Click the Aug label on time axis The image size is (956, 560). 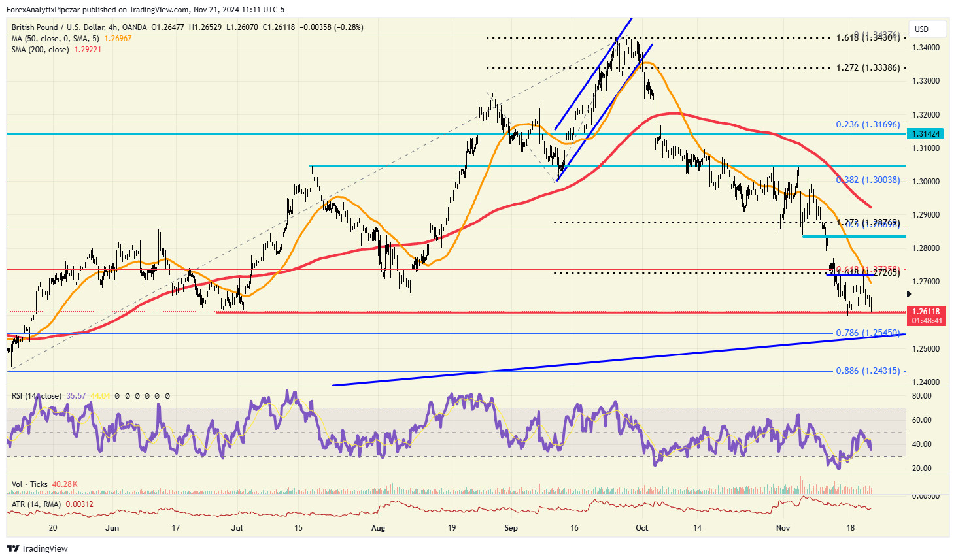click(x=378, y=528)
